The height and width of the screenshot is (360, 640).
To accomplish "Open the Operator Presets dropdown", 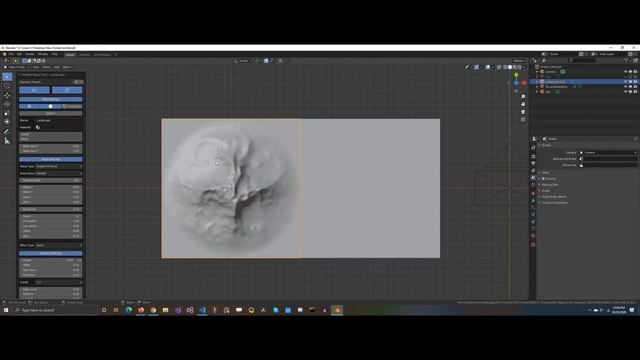I will pyautogui.click(x=46, y=82).
